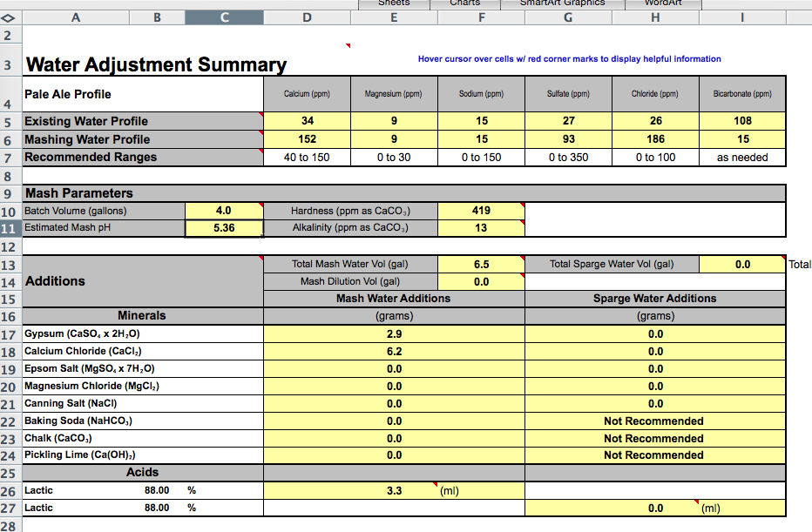The width and height of the screenshot is (812, 532).
Task: Open the Charts tab
Action: point(465,4)
